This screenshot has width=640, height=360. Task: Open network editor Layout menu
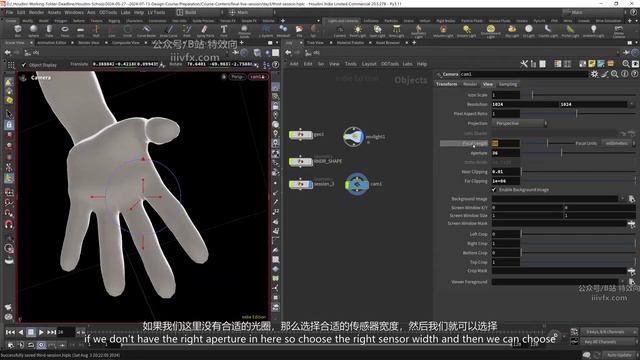[369, 64]
